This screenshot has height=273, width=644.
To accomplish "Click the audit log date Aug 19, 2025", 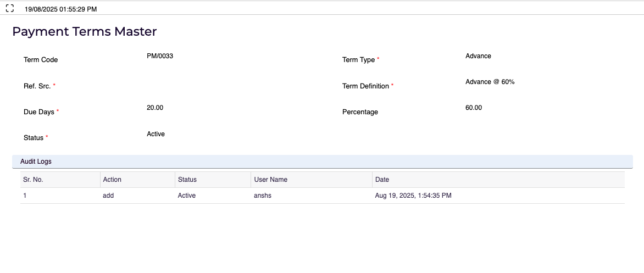I will tap(413, 196).
